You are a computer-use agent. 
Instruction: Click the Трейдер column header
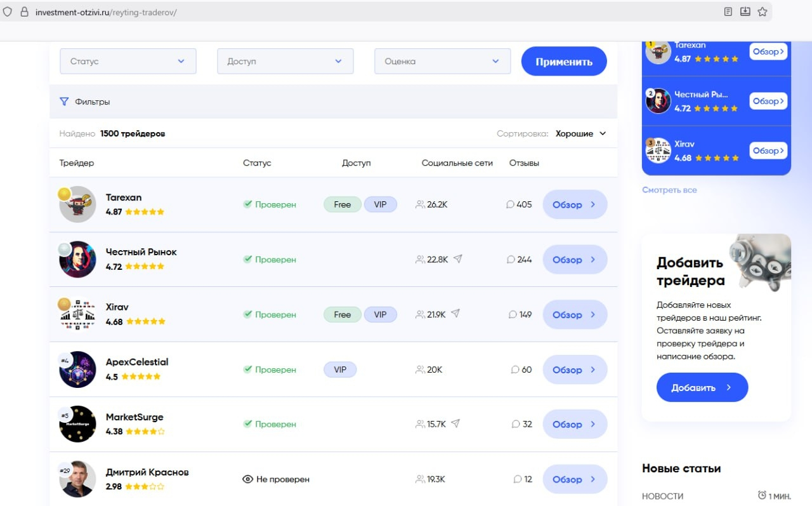(77, 163)
